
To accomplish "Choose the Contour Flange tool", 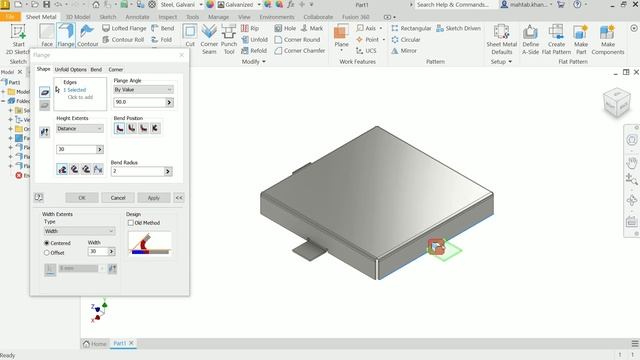I will click(x=87, y=36).
